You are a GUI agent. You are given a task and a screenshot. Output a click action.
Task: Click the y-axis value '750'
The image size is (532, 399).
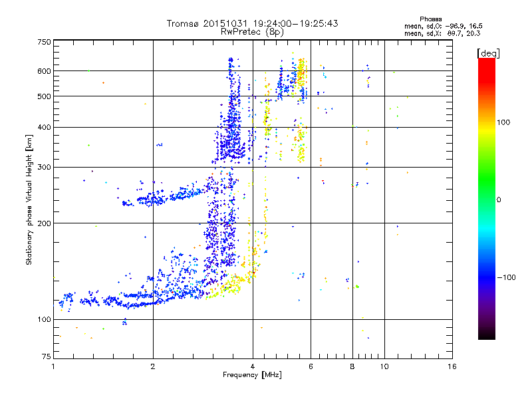tap(45, 42)
